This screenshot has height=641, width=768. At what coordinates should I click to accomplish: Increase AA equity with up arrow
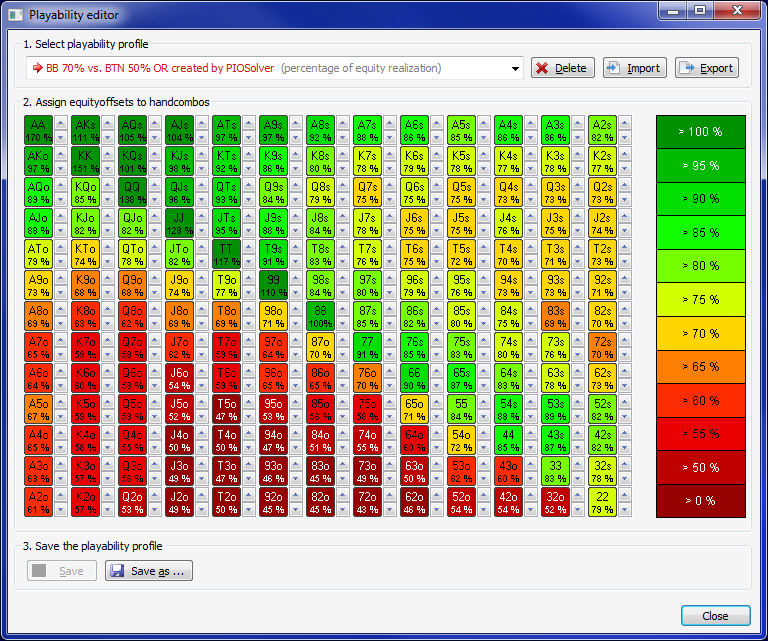[61, 123]
